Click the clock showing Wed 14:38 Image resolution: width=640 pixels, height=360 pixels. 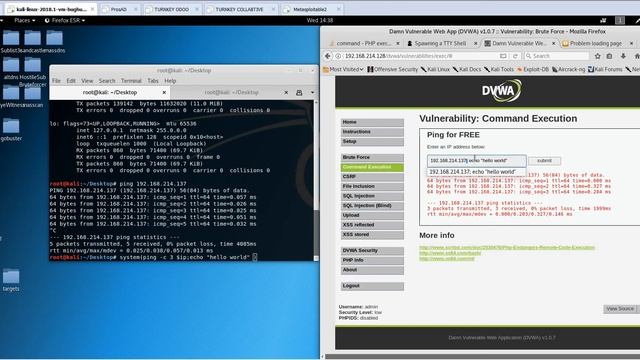pyautogui.click(x=320, y=20)
